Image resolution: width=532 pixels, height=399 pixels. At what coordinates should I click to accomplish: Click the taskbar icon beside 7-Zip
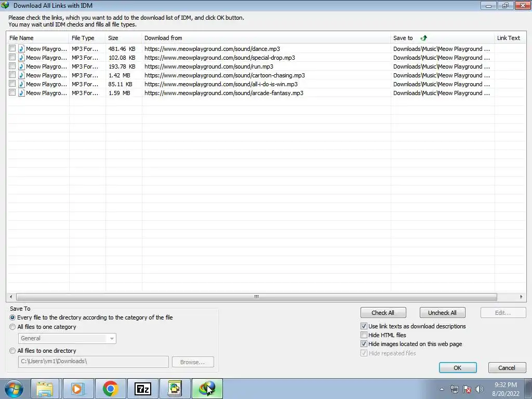point(175,389)
